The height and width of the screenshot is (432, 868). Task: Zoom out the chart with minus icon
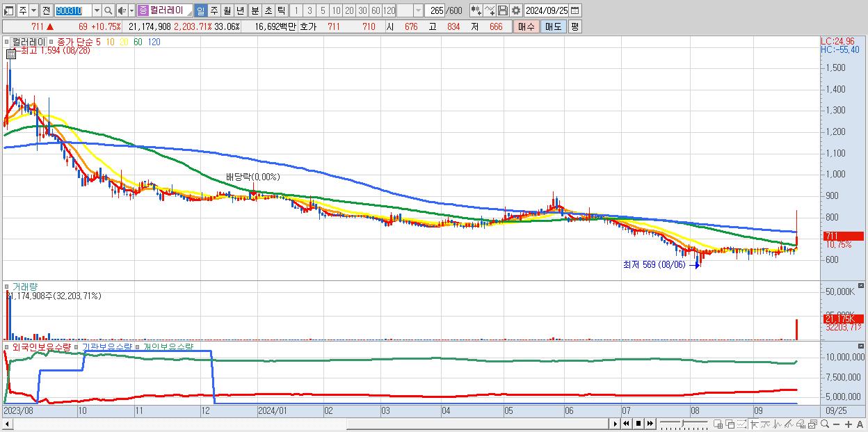point(837,424)
